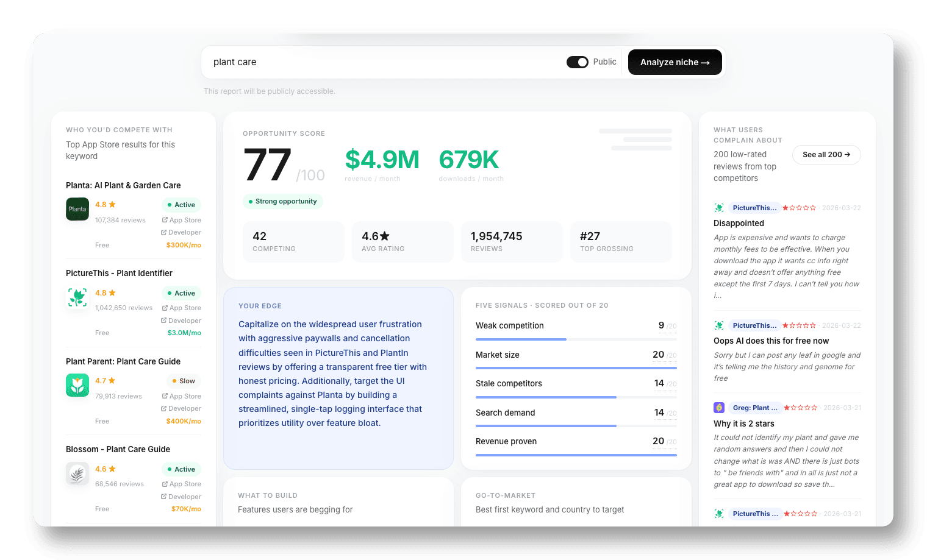This screenshot has height=560, width=927.
Task: Open the Developer page for PictureThis
Action: pyautogui.click(x=181, y=321)
